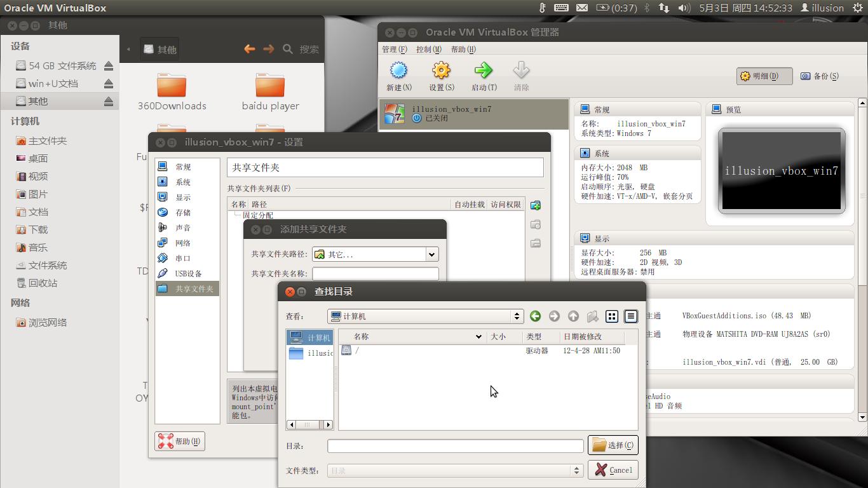Click the VM preview thumbnail

[782, 170]
